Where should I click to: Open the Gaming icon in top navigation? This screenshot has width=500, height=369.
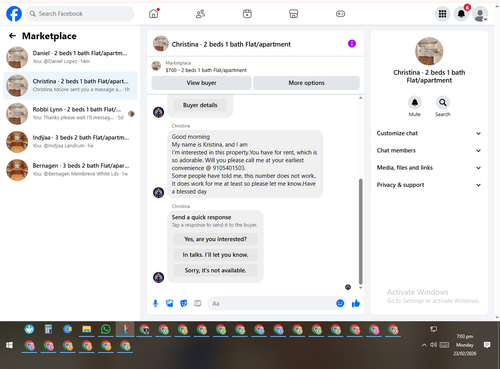click(x=340, y=14)
